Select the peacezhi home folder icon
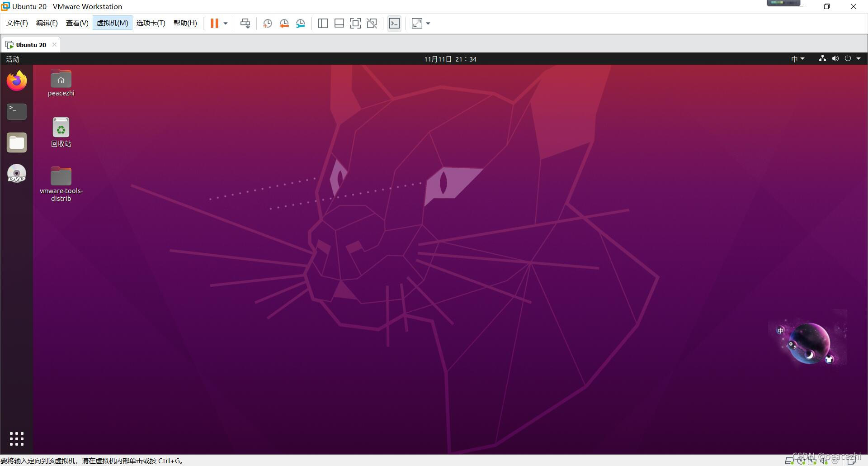Screen dimensions: 868x466 61,83
